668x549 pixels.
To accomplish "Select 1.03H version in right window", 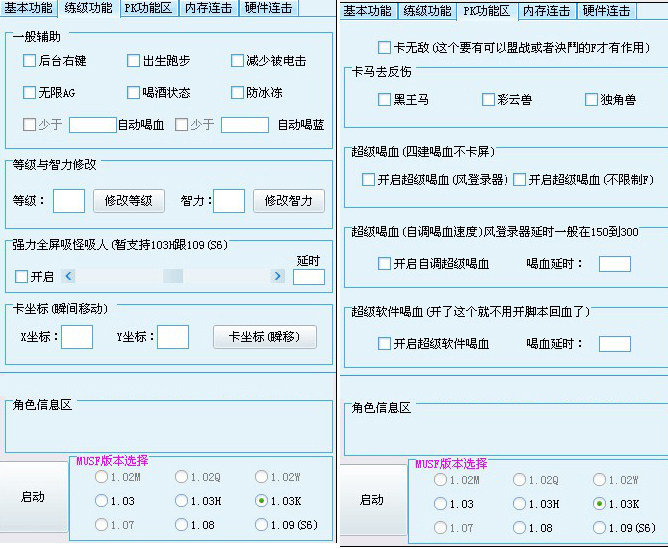I will click(x=519, y=504).
